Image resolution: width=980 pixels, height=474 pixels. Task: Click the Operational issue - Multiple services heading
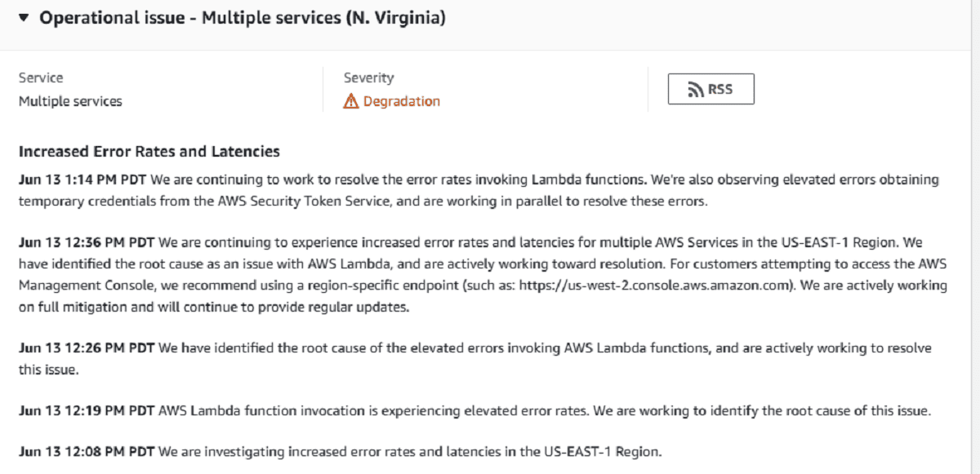tap(243, 18)
